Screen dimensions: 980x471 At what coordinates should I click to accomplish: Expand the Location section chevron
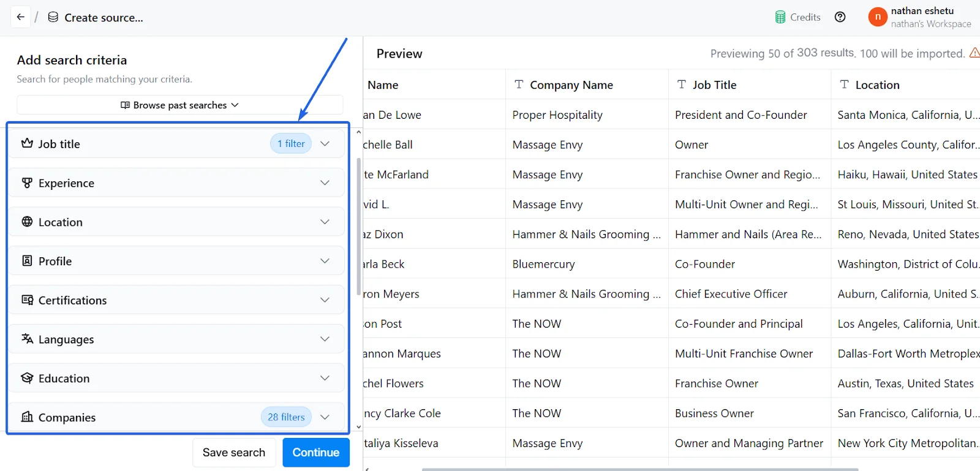coord(325,222)
